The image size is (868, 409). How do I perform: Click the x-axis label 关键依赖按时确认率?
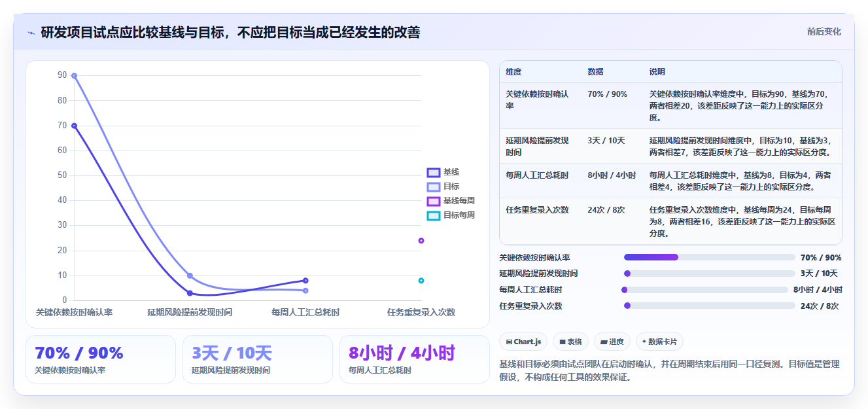click(74, 313)
